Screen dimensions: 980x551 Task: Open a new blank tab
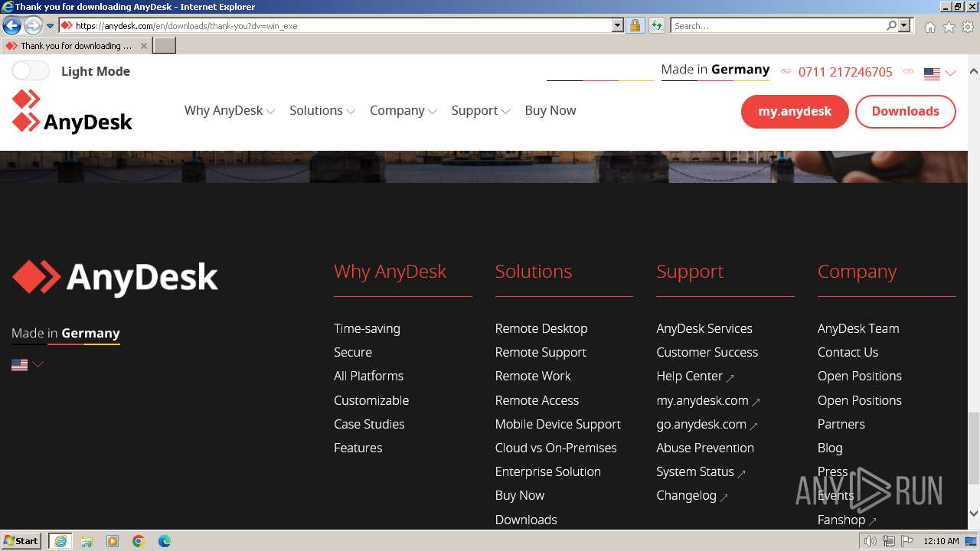click(x=165, y=46)
